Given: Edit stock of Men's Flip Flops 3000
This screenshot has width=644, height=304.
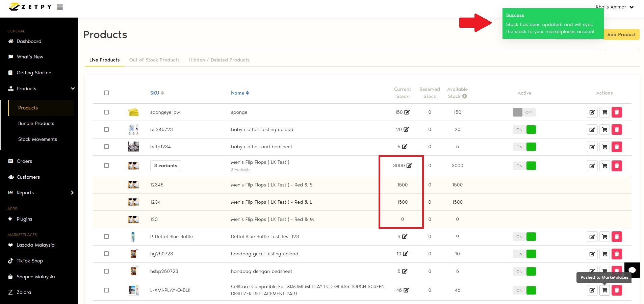Looking at the screenshot, I should click(409, 166).
